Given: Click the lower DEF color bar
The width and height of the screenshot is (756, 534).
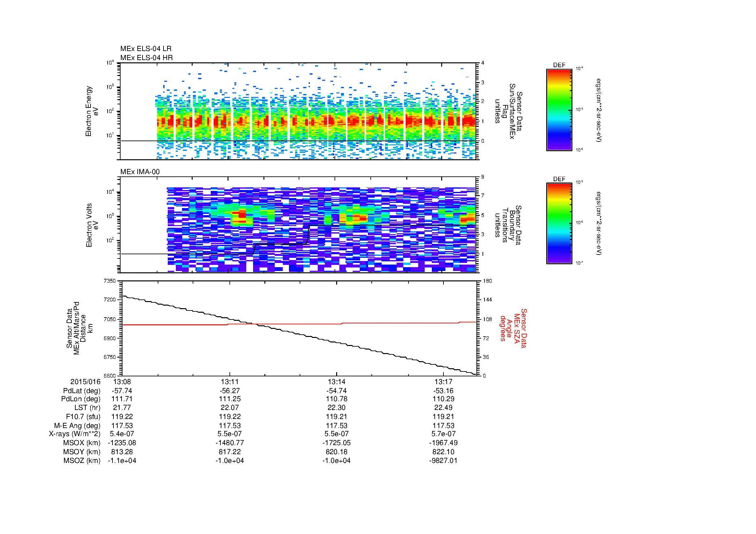Looking at the screenshot, I should click(559, 224).
